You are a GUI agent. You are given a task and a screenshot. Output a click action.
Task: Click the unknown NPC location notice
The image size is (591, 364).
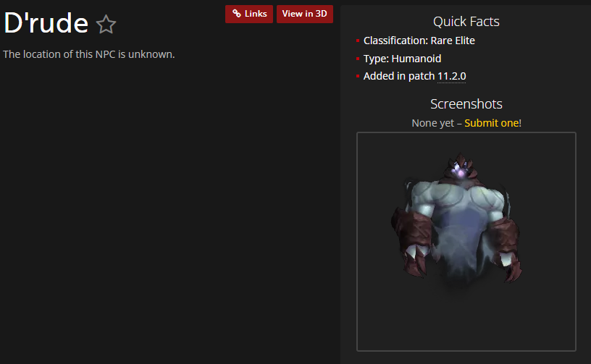coord(89,54)
